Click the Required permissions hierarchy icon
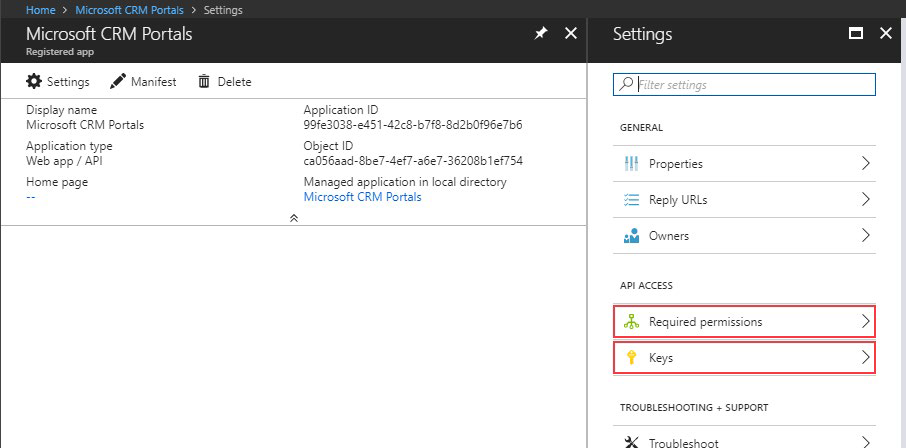The image size is (906, 448). tap(632, 322)
